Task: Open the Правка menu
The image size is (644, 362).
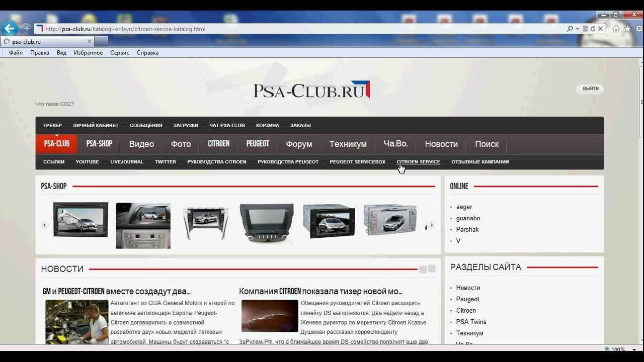Action: [x=40, y=52]
